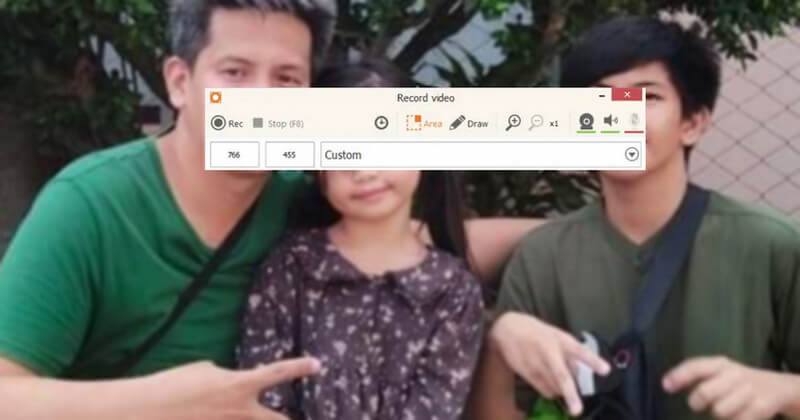Viewport: 800px width, 420px height.
Task: Toggle the microphone recording icon
Action: click(634, 121)
